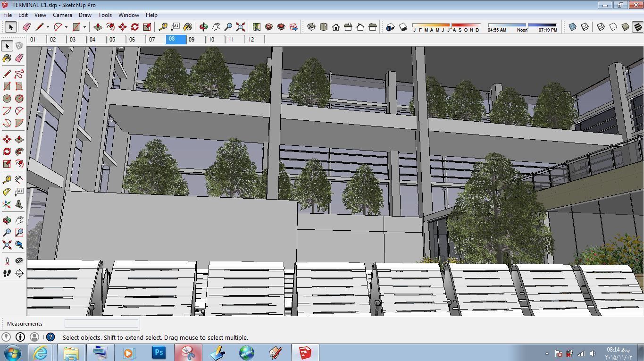Open the Windows Start menu

12,353
